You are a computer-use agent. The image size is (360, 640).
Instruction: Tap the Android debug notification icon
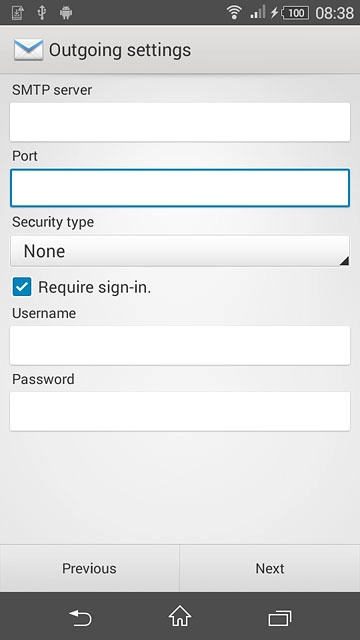point(66,13)
